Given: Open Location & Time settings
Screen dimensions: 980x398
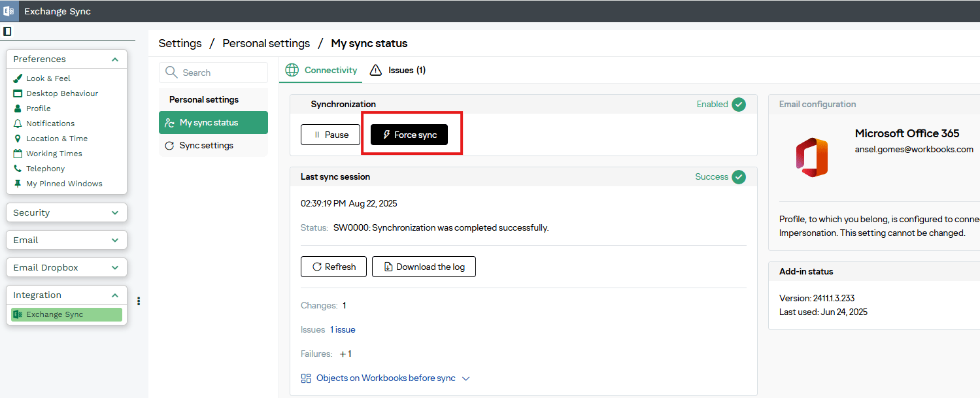Looking at the screenshot, I should click(x=56, y=139).
